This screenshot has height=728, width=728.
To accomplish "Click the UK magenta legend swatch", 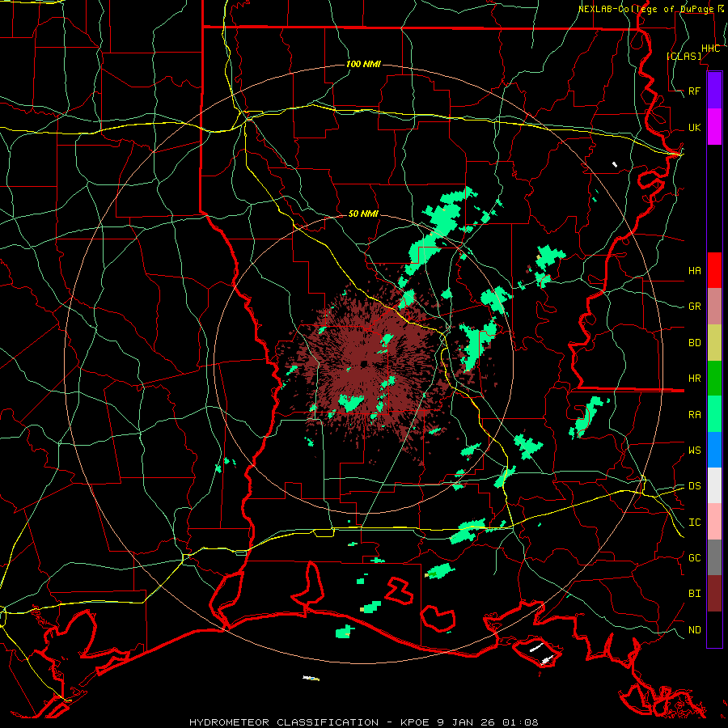I will pos(714,127).
